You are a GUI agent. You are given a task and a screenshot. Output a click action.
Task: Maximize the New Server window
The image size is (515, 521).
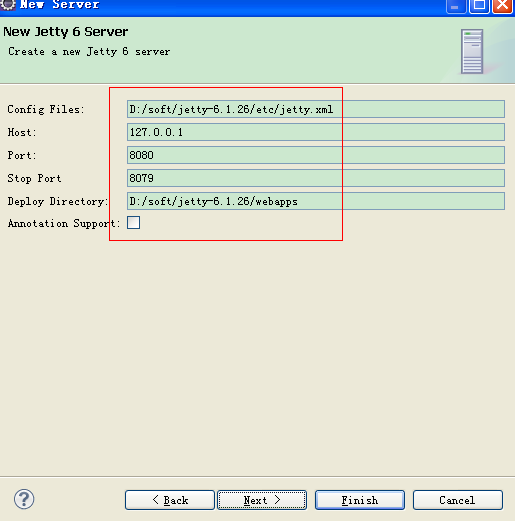coord(479,5)
